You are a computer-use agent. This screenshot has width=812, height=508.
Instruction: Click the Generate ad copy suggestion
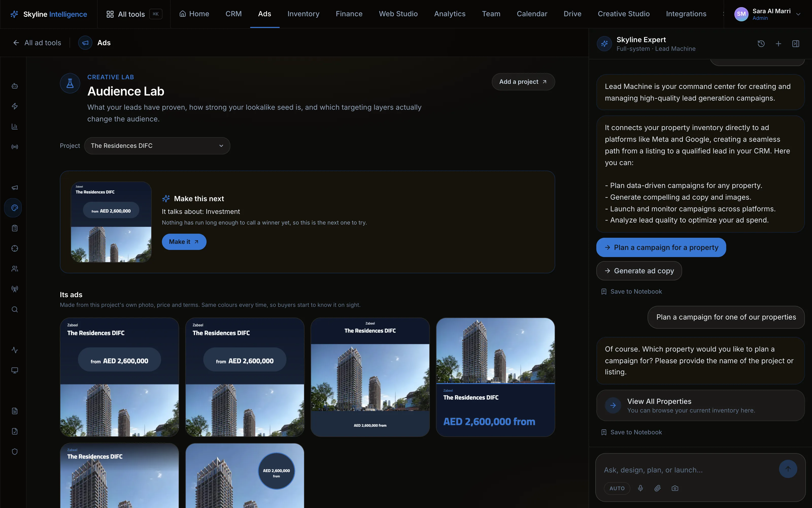point(639,271)
